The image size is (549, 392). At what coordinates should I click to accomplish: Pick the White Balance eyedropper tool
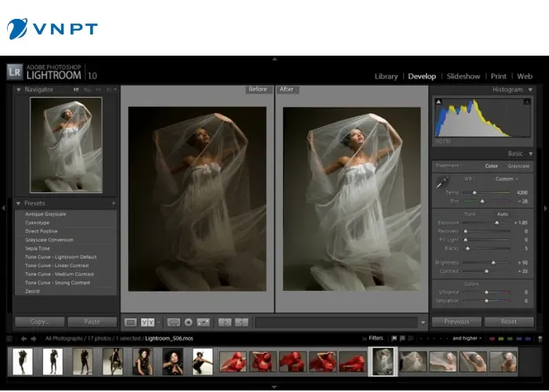442,182
